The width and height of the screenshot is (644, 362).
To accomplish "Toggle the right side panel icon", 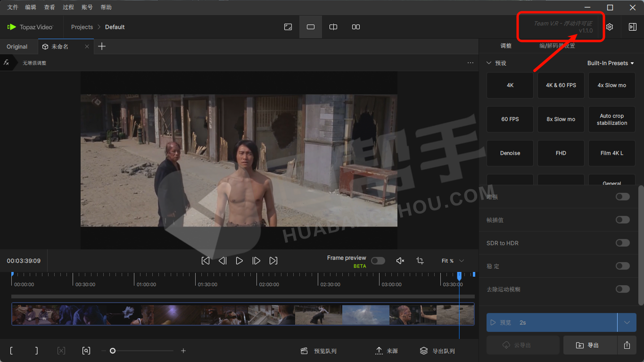I will (632, 27).
